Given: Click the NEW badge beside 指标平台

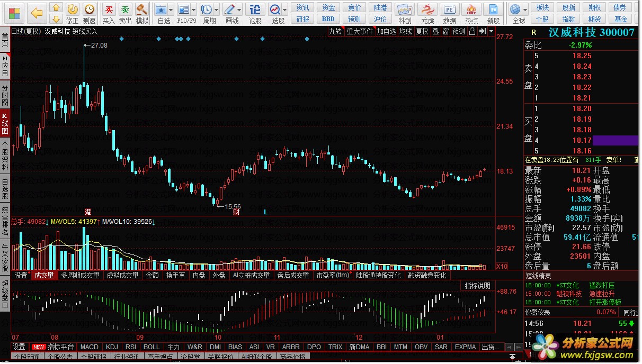Looking at the screenshot, I should tap(39, 347).
